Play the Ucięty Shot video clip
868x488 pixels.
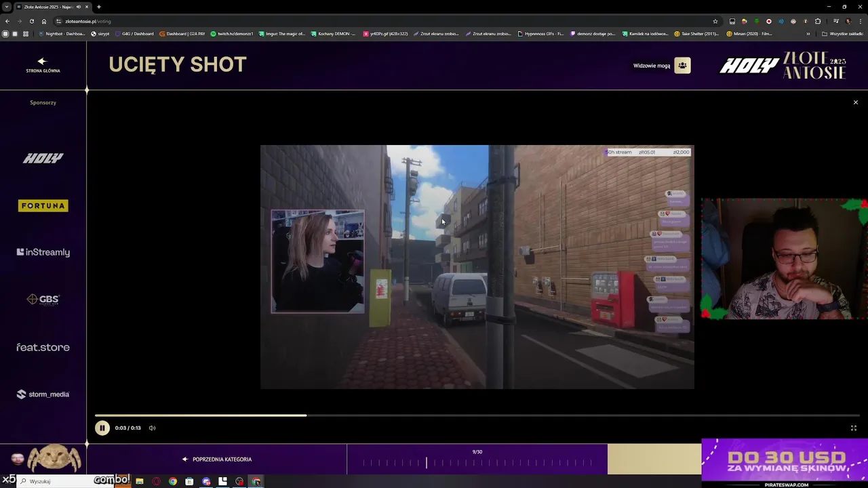[477, 267]
